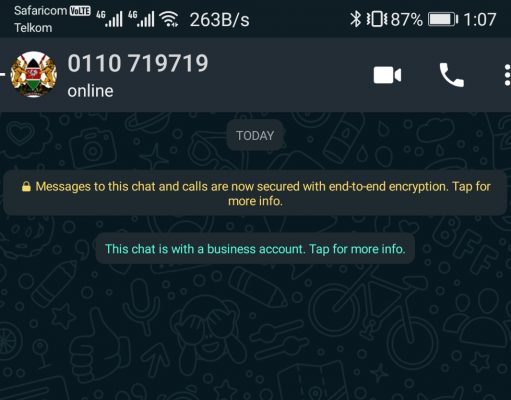Viewport: 511px width, 400px height.
Task: Tap the battery icon in status bar
Action: (443, 19)
